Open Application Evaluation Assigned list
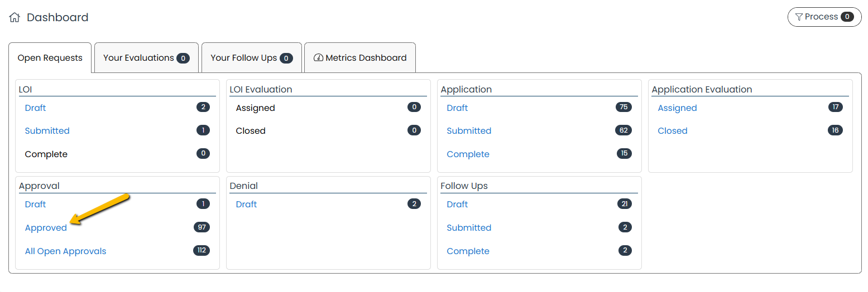The width and height of the screenshot is (868, 292). (677, 108)
